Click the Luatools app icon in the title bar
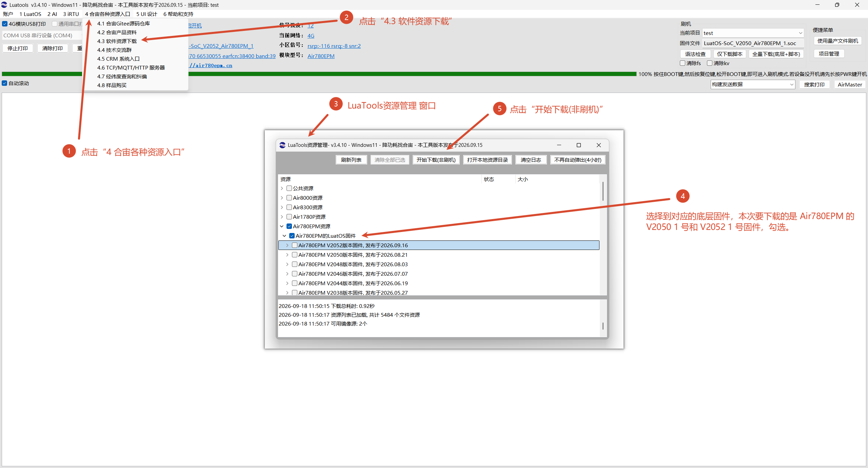 [x=4, y=5]
